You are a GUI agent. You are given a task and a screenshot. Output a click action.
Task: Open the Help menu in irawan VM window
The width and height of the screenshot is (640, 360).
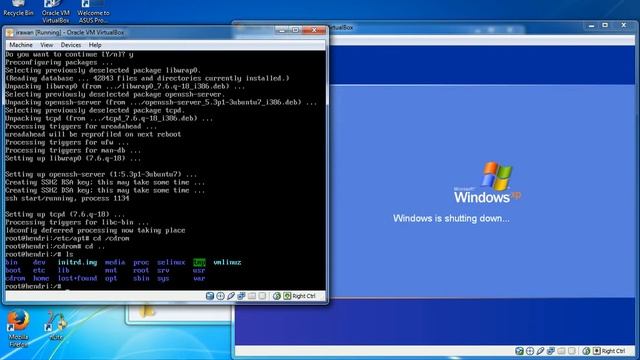pos(95,45)
